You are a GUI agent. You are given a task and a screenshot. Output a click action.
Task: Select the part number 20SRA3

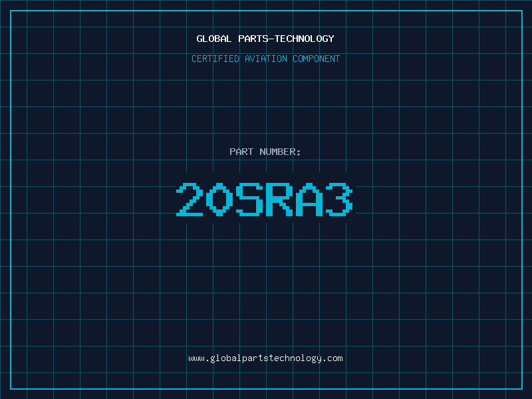point(265,199)
